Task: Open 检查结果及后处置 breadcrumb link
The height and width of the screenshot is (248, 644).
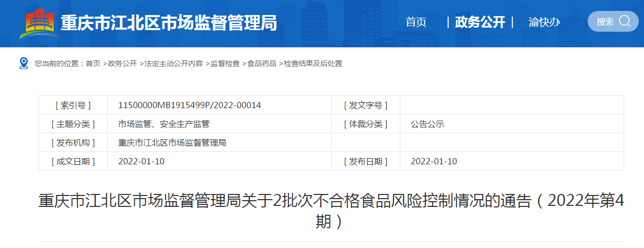Action: (313, 63)
